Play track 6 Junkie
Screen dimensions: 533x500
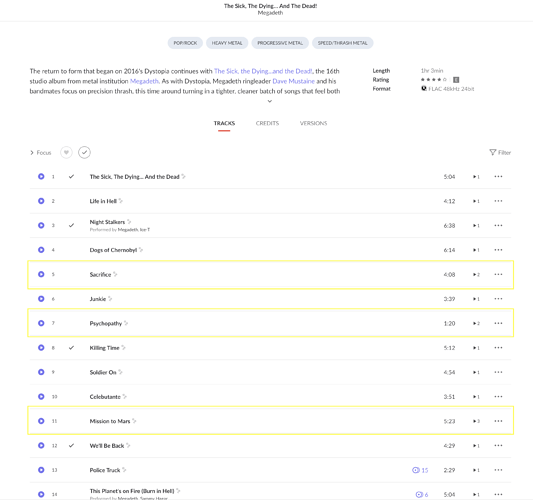pyautogui.click(x=41, y=299)
